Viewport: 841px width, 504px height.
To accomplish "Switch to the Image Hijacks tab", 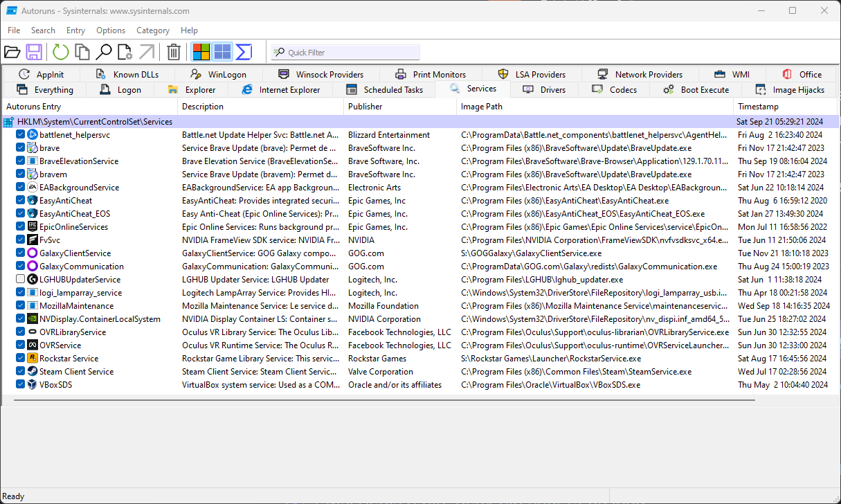I will [x=789, y=90].
